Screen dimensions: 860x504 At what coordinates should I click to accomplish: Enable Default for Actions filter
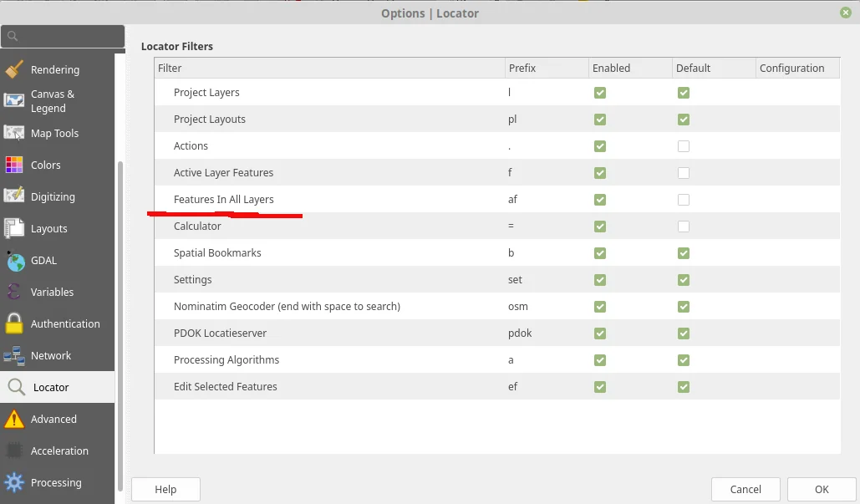coord(684,146)
